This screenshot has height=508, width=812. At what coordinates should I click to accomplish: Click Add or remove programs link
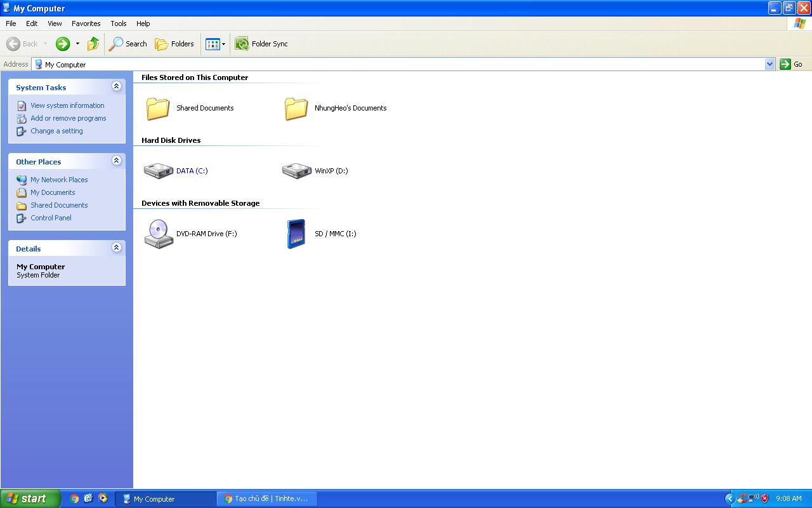pyautogui.click(x=69, y=118)
